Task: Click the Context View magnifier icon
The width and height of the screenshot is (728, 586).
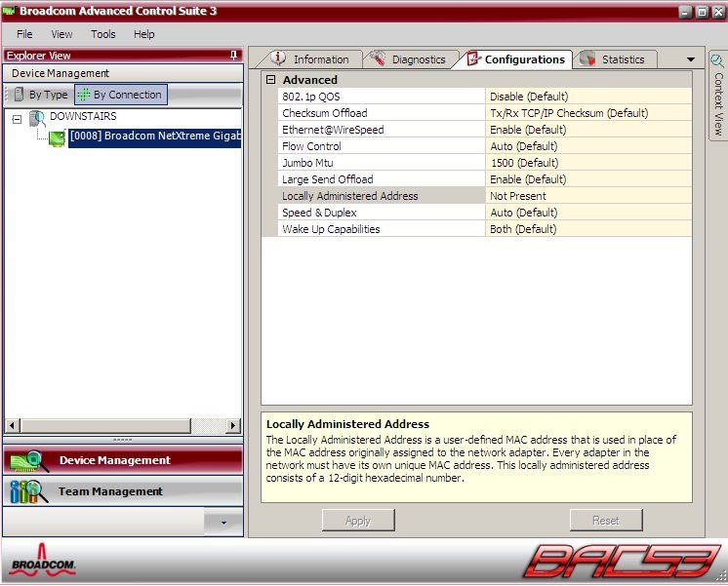Action: 718,61
